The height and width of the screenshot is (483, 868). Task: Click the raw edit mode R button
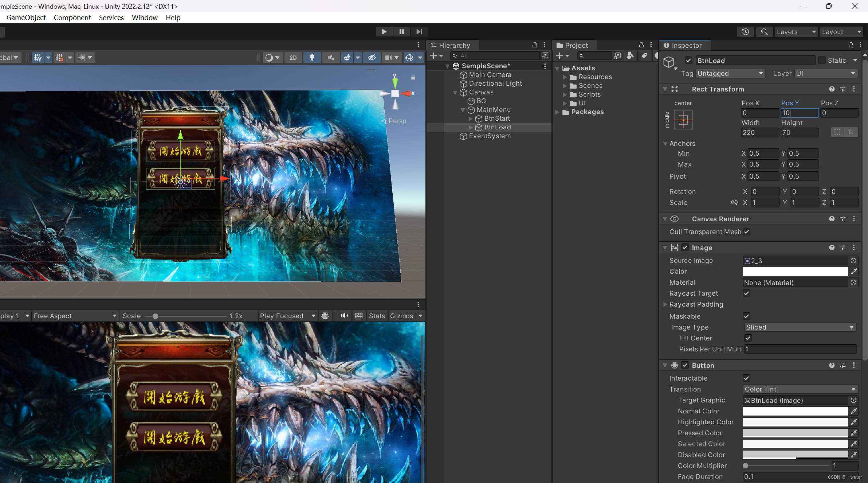click(851, 132)
